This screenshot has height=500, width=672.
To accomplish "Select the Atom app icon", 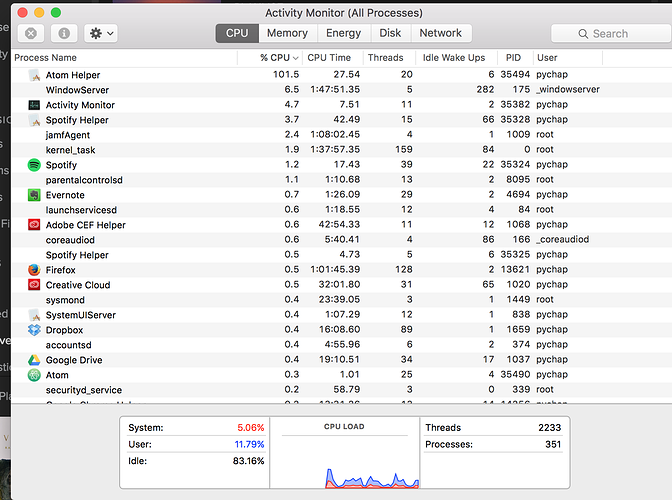I will tap(34, 375).
